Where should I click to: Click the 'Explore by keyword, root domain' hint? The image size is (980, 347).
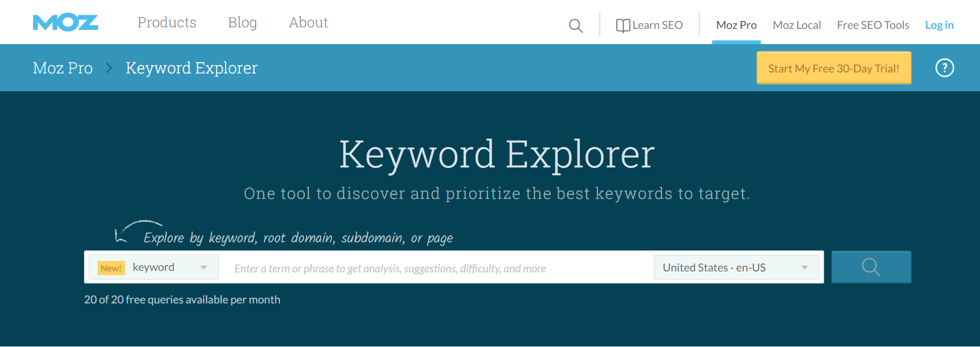point(298,238)
